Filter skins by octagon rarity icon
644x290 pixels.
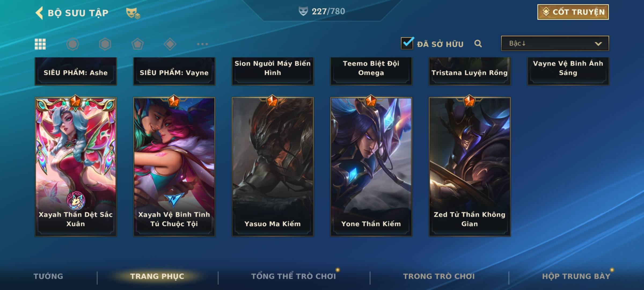coord(72,44)
